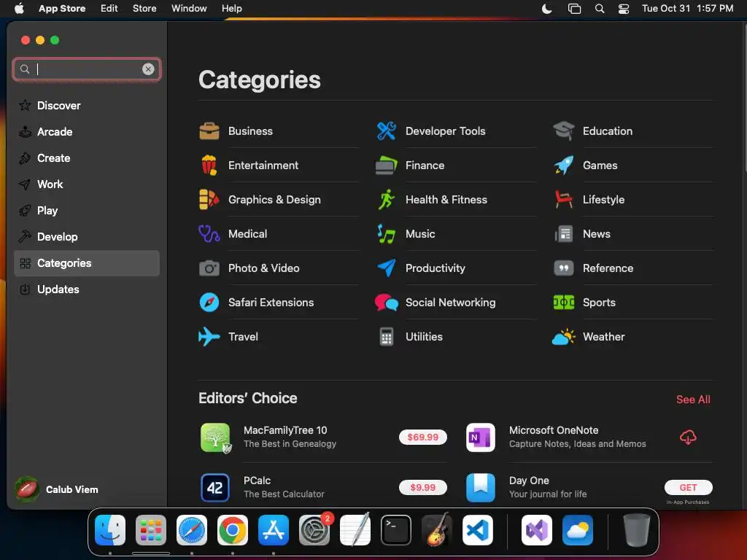Select the Sports field icon

coord(564,303)
